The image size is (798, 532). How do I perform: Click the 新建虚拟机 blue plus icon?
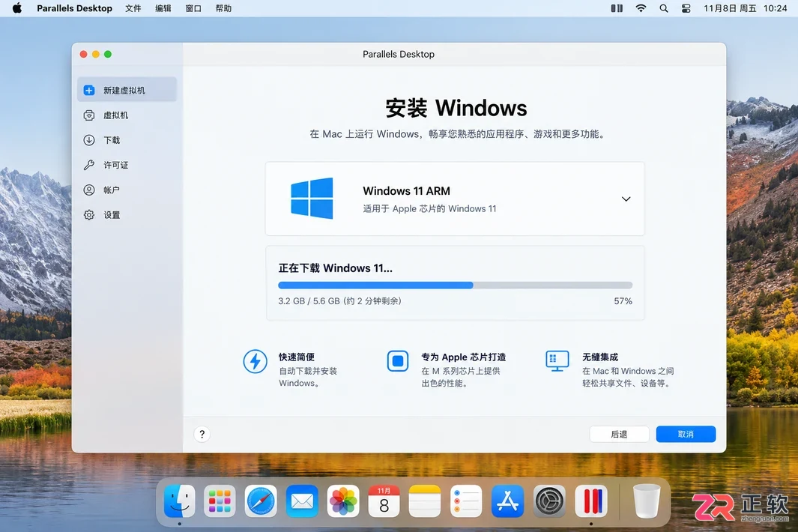[89, 90]
